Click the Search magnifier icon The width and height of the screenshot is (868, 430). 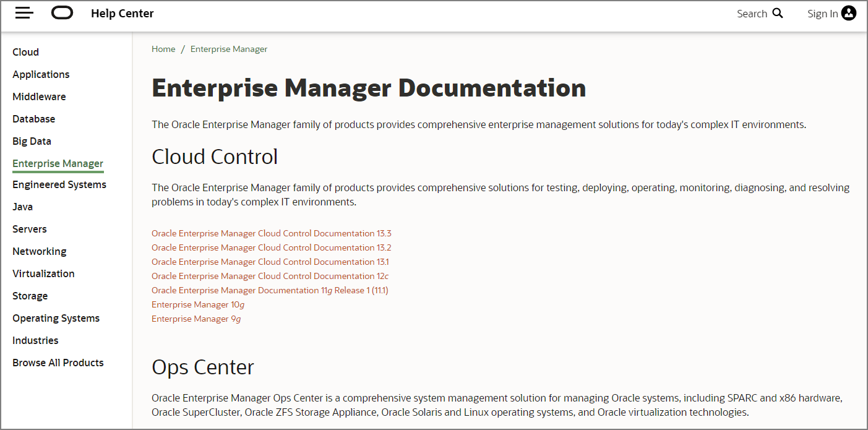point(778,13)
